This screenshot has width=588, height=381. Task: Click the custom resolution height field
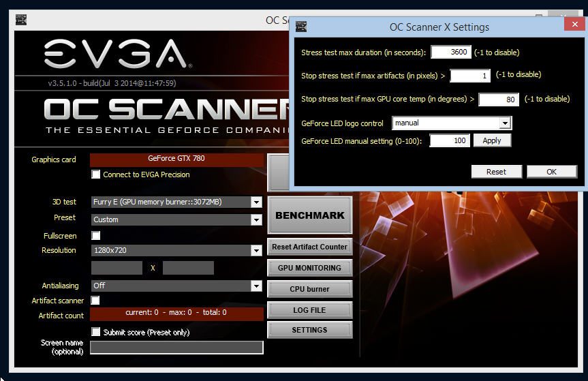click(188, 268)
